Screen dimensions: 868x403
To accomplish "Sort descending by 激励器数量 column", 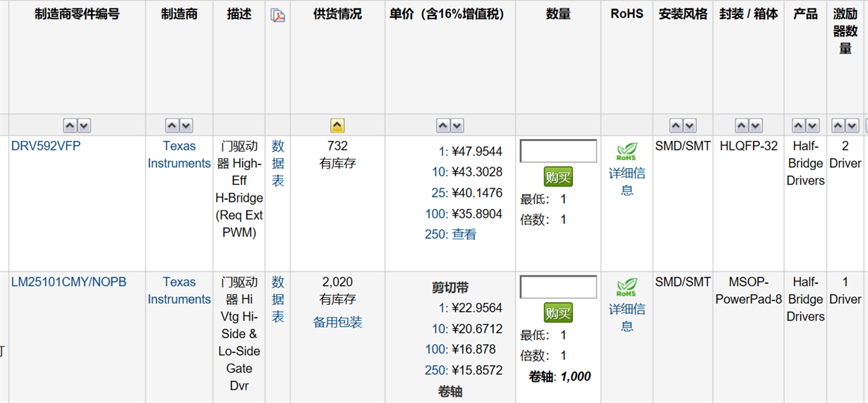I will [x=852, y=126].
